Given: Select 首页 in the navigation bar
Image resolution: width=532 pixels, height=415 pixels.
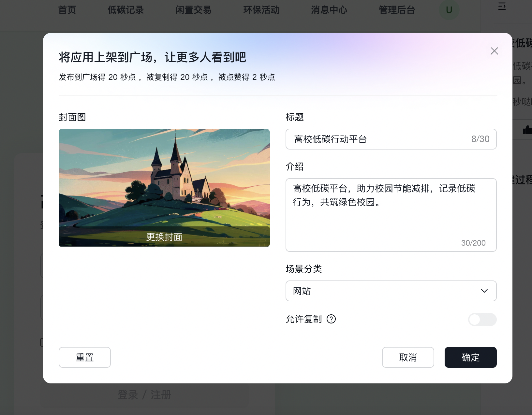Looking at the screenshot, I should click(x=67, y=10).
